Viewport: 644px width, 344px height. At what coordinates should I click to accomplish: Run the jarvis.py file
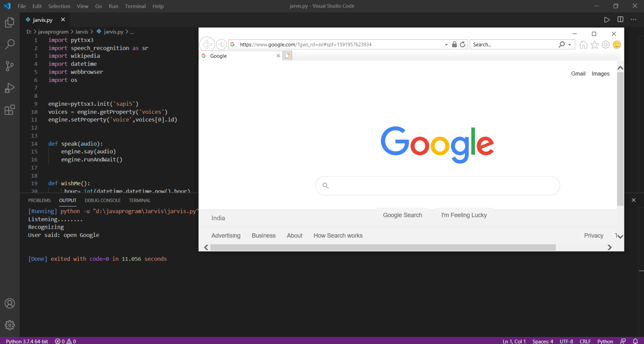point(607,19)
